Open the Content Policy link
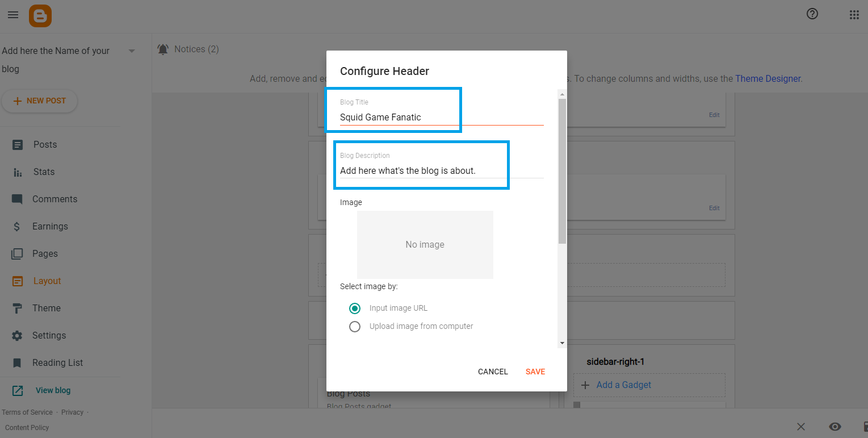This screenshot has width=868, height=438. (27, 428)
